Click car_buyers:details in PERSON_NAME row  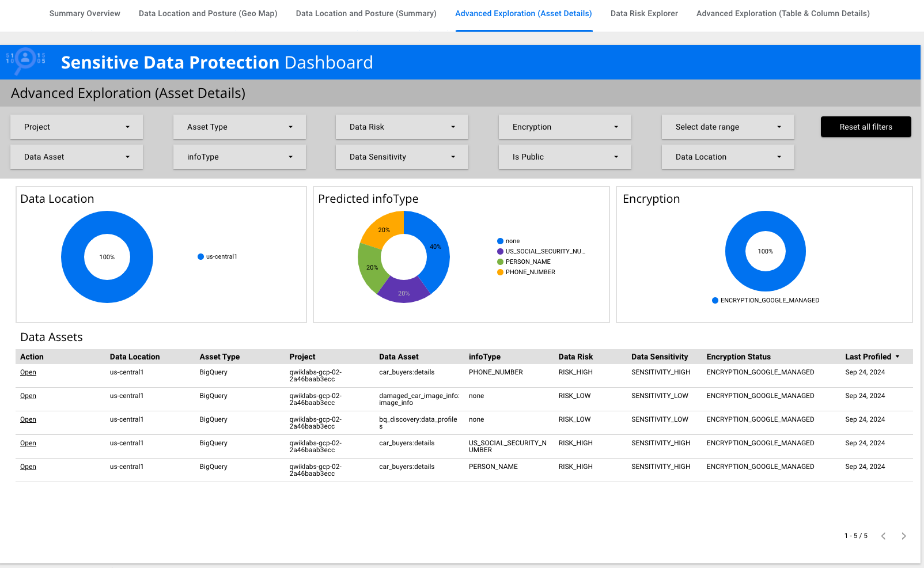(x=407, y=467)
